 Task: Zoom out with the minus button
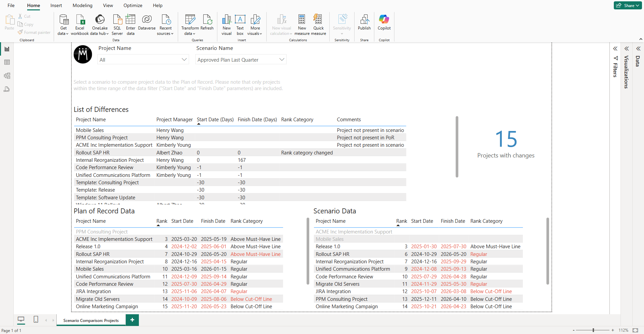click(574, 330)
